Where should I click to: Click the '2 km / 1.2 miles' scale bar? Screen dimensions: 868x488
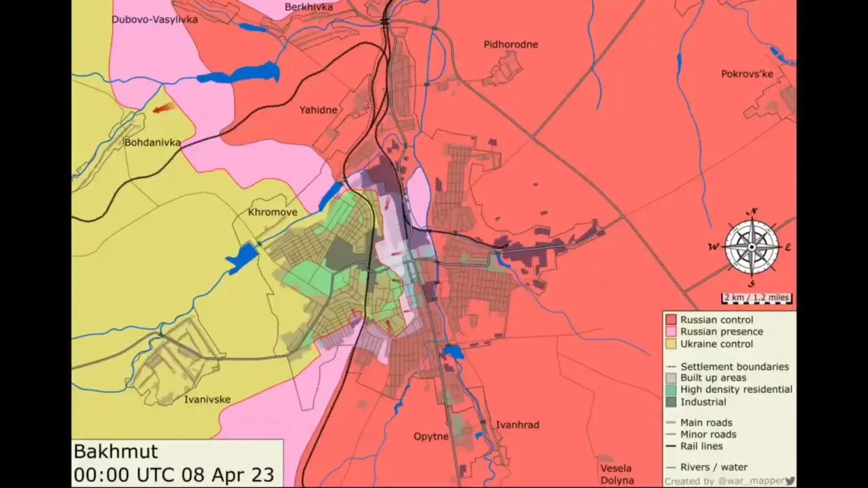[757, 298]
